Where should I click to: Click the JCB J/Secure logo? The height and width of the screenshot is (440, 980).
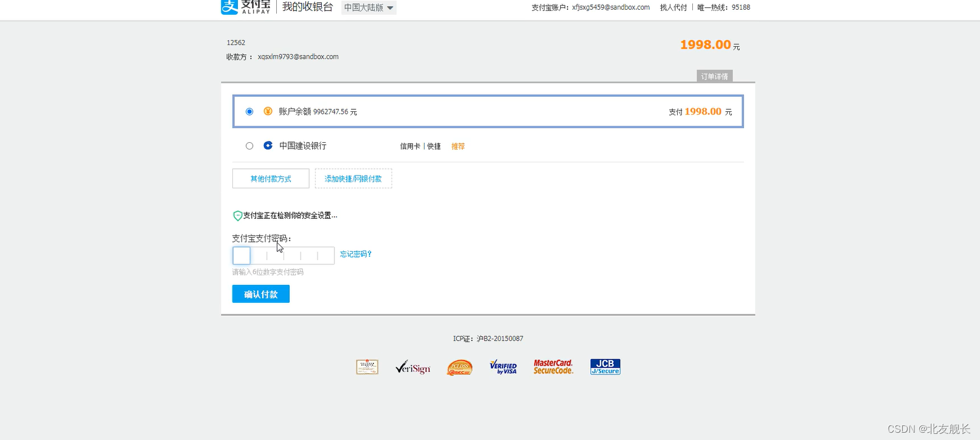click(605, 366)
